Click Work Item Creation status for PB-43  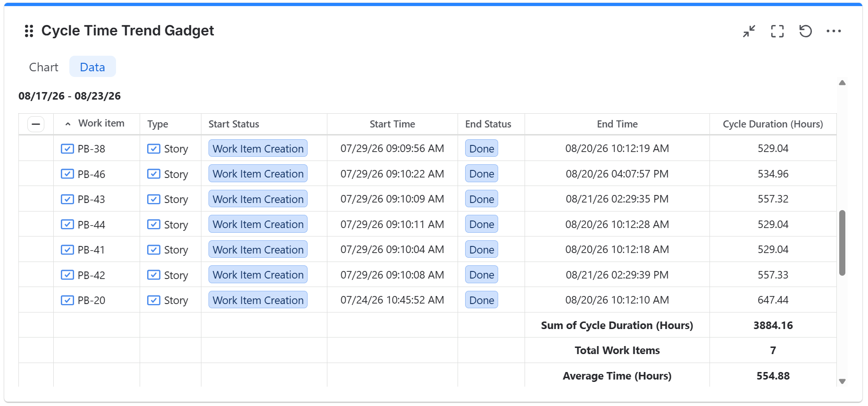[x=258, y=199]
